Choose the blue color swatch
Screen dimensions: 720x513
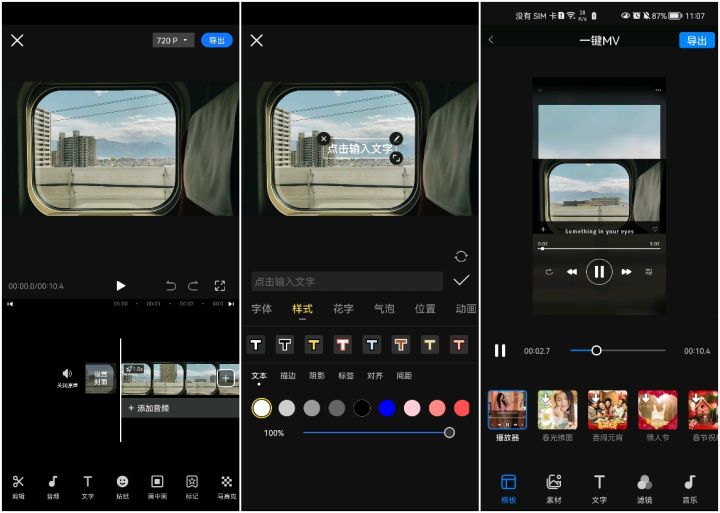pyautogui.click(x=387, y=408)
